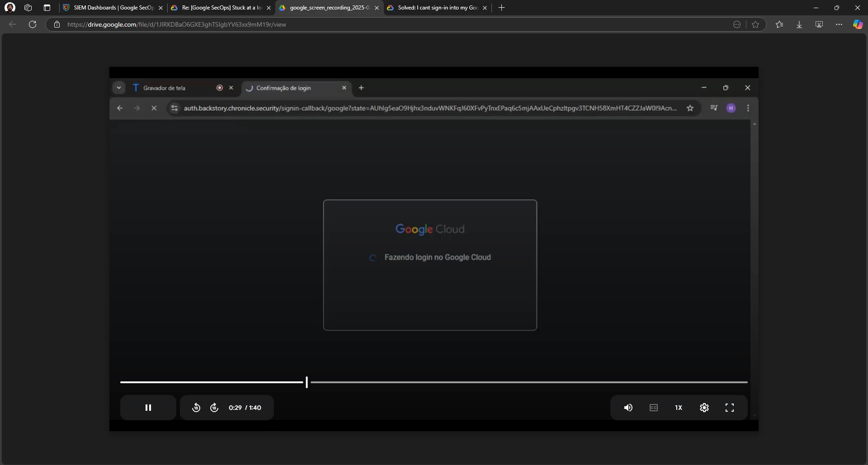This screenshot has height=465, width=868.
Task: Open a new Edge tab
Action: pos(501,8)
